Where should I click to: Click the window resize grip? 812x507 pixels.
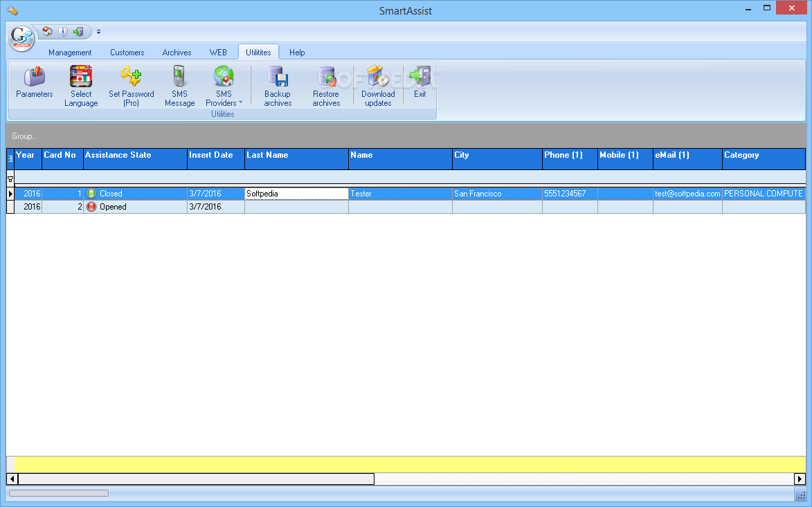(x=801, y=495)
